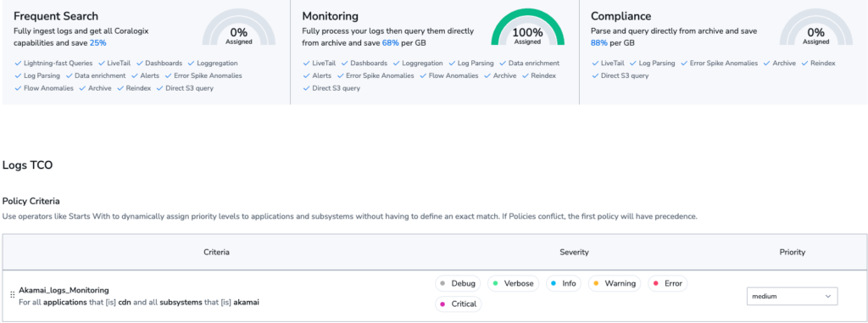This screenshot has width=868, height=323.
Task: Click the Frequent Search 0% assigned gauge
Action: [x=238, y=30]
